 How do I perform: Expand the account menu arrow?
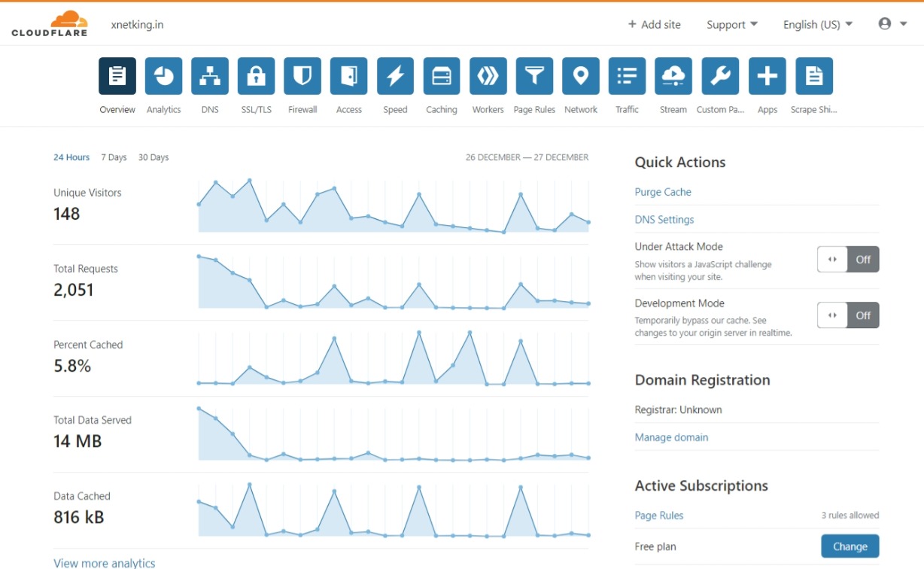pos(904,24)
